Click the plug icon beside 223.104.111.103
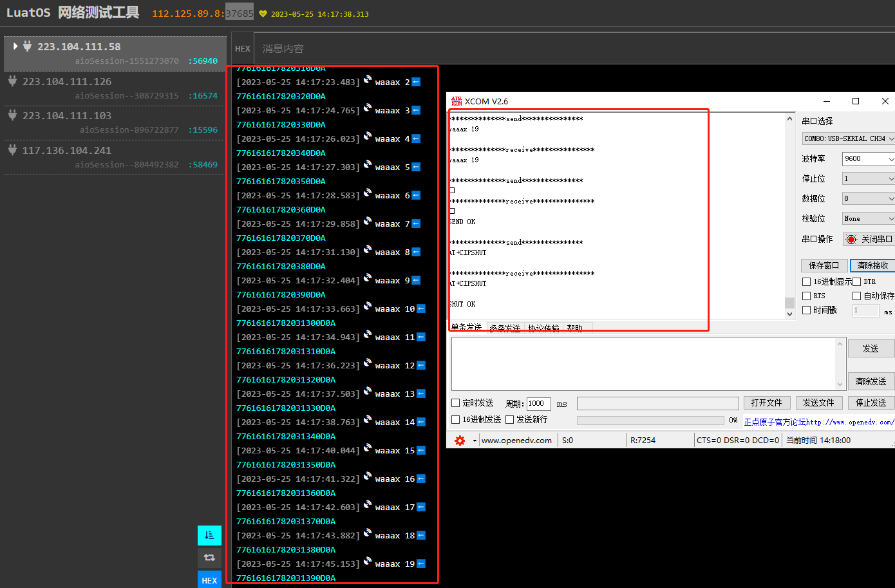Image resolution: width=895 pixels, height=588 pixels. click(12, 115)
